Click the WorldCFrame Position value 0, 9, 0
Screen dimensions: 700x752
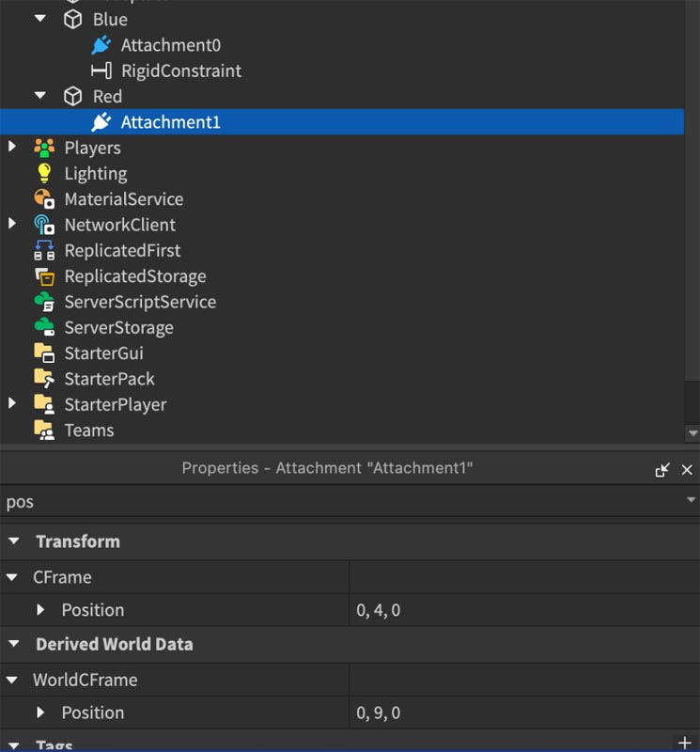tap(524, 713)
